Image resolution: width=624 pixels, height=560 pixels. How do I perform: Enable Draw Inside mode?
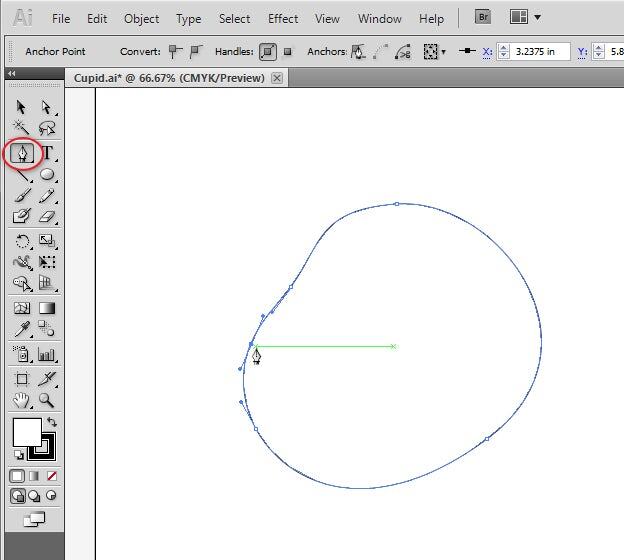pyautogui.click(x=51, y=496)
